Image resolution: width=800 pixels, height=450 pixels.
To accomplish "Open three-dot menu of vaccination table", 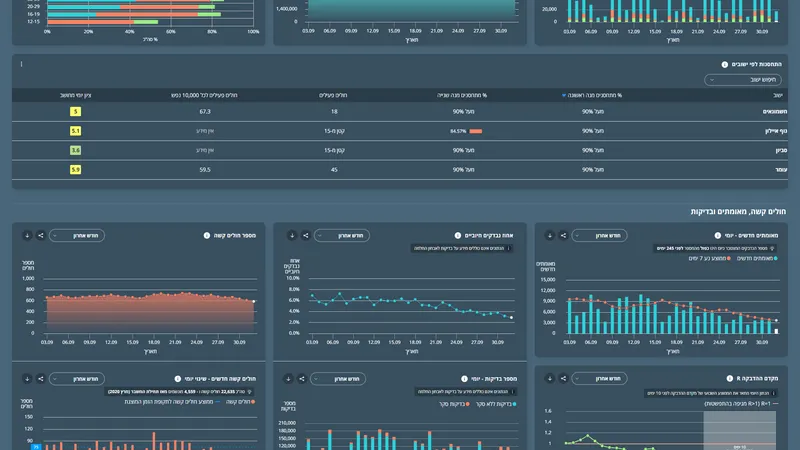I will 22,64.
